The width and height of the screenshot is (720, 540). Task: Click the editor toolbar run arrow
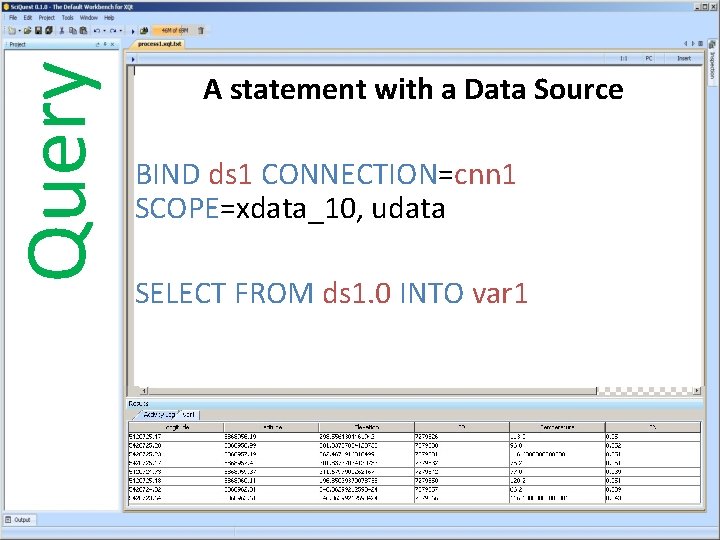133,59
